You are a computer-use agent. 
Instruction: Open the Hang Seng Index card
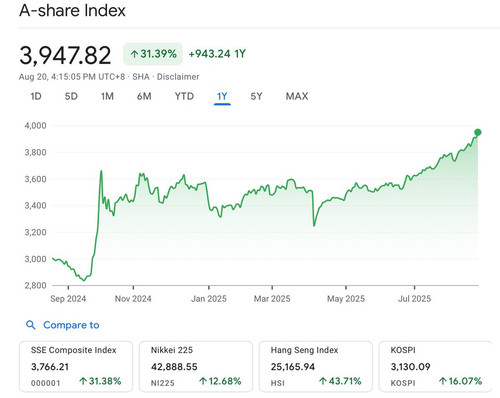[x=316, y=366]
